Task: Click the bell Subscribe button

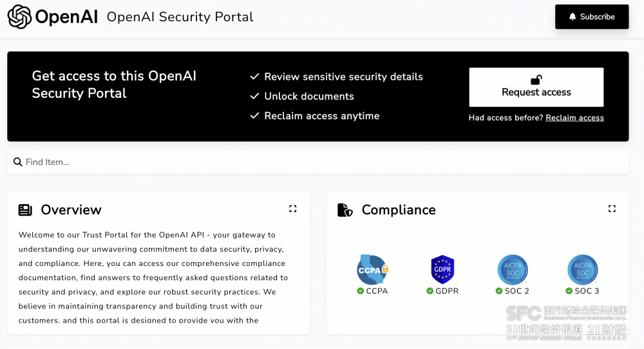Action: coord(591,17)
